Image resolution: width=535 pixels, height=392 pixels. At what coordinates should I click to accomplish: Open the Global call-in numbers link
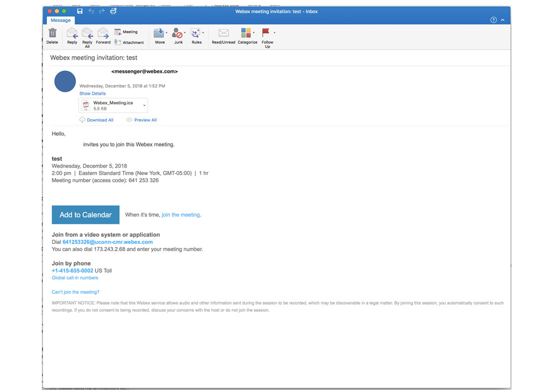(75, 278)
